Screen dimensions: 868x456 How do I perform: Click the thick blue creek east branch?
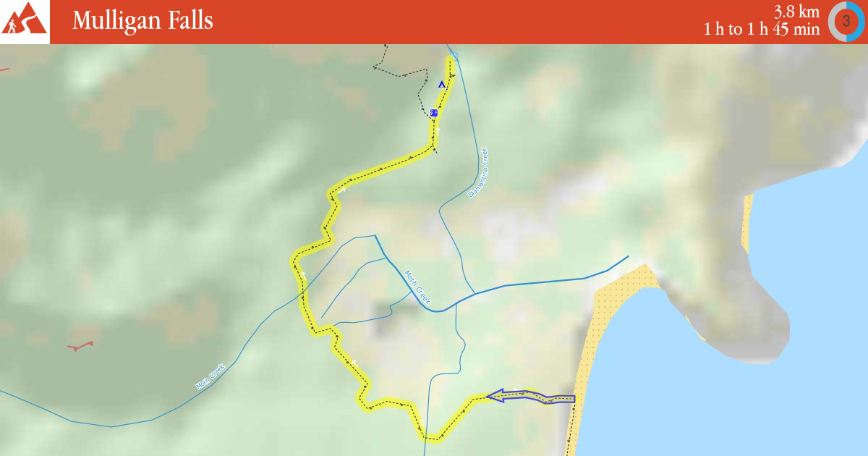click(544, 281)
